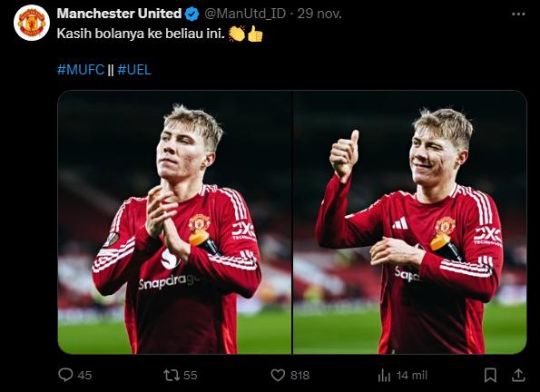Click the blue verified badge
Viewport: 540px width, 392px height.
[192, 15]
